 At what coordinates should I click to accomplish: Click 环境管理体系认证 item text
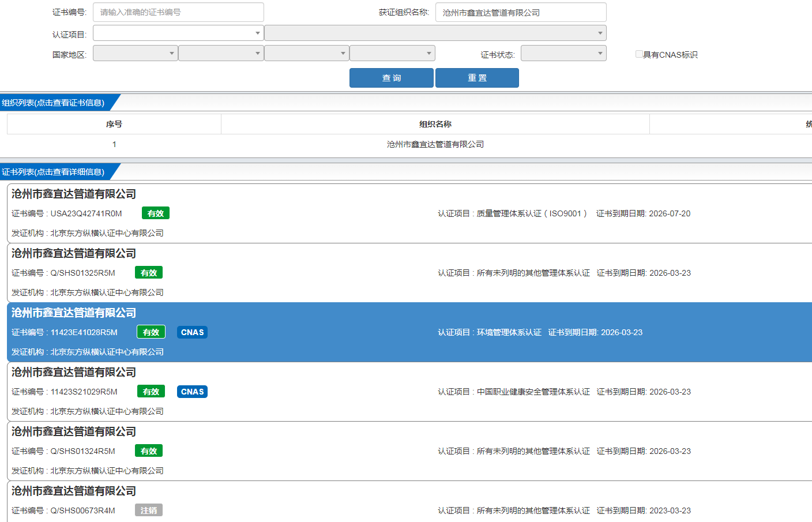pos(509,332)
